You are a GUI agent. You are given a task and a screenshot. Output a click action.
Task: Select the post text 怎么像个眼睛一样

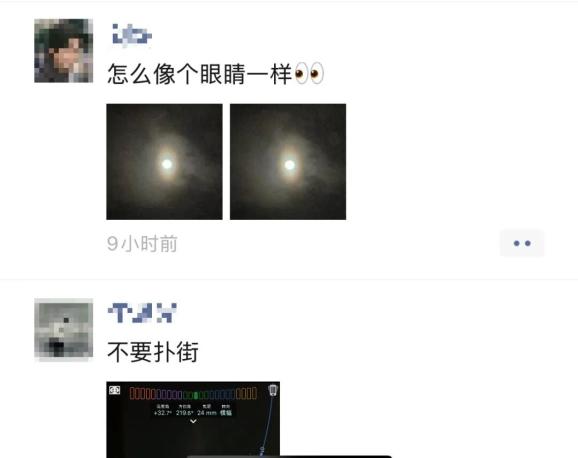pyautogui.click(x=199, y=74)
